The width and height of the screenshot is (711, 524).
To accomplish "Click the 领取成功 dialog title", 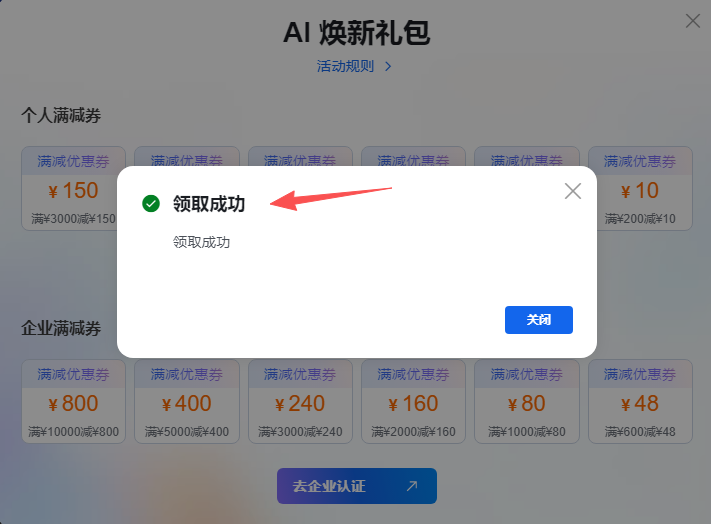I will (209, 204).
